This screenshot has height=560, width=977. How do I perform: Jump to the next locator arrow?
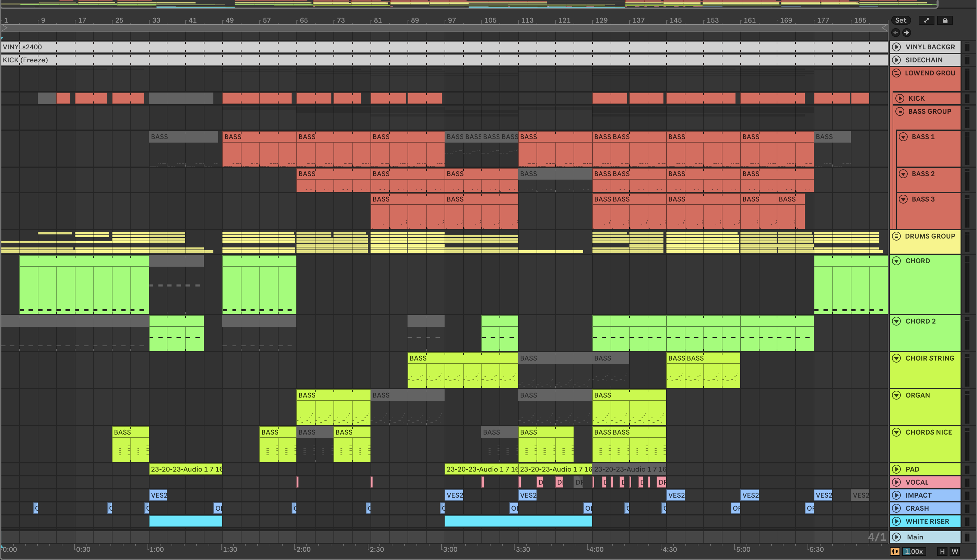(x=907, y=33)
